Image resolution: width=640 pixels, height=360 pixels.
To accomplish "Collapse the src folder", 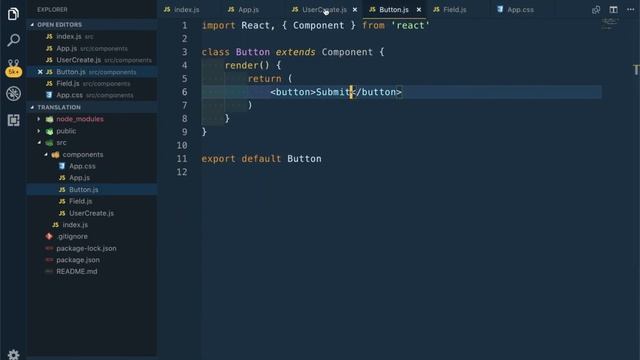I will click(39, 143).
